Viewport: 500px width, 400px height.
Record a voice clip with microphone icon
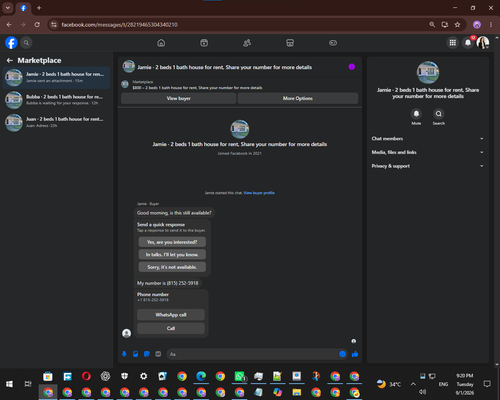coord(124,354)
